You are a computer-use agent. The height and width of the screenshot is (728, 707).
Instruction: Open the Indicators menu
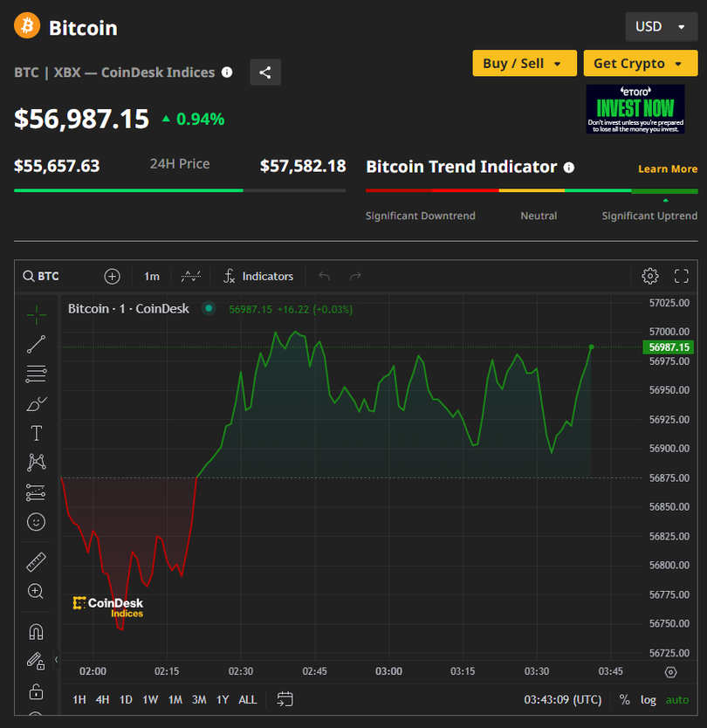point(258,276)
